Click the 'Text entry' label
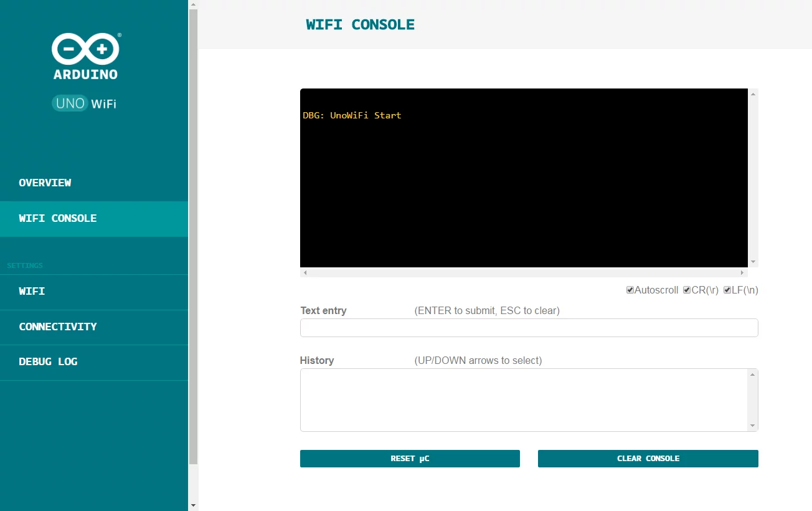 coord(323,310)
